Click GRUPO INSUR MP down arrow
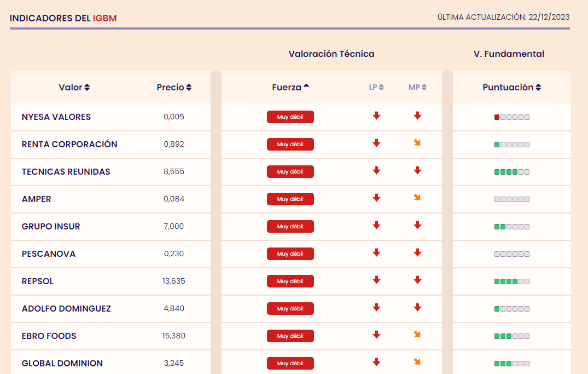The height and width of the screenshot is (374, 588). (x=417, y=225)
